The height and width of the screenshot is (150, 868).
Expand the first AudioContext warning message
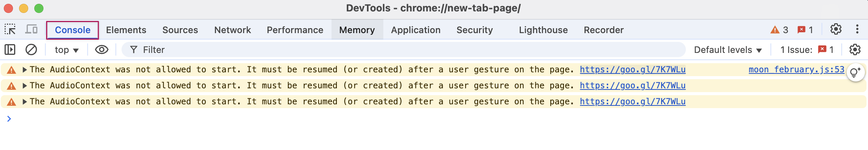[24, 70]
